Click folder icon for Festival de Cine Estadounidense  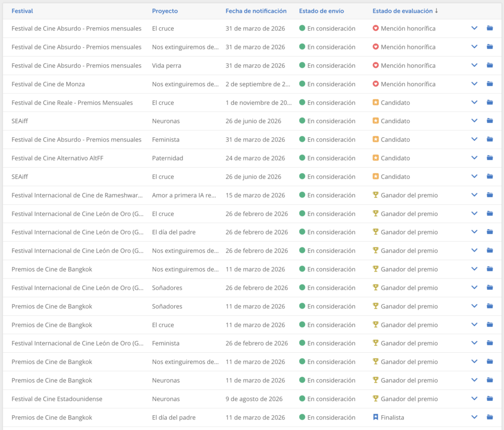(490, 399)
